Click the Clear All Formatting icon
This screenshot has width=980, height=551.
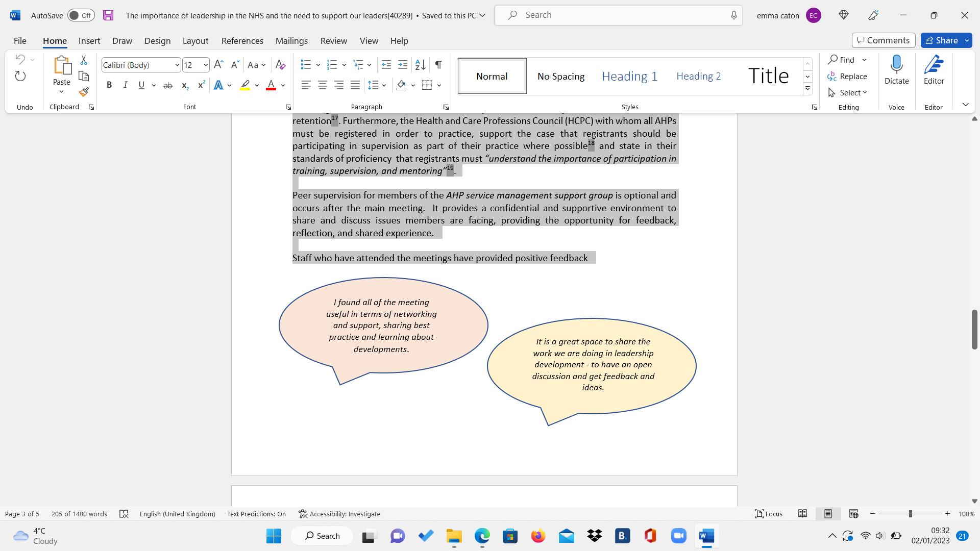pos(280,65)
